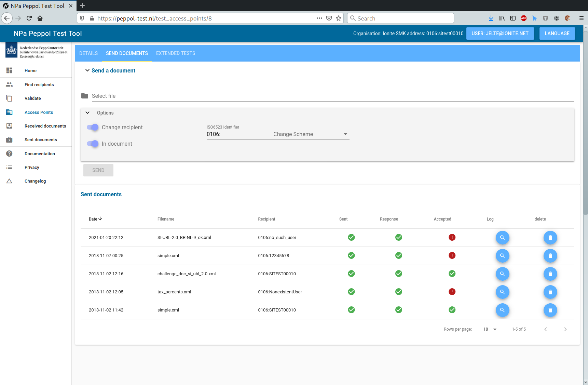Click the Firefox Search box
The image size is (588, 385).
point(400,18)
